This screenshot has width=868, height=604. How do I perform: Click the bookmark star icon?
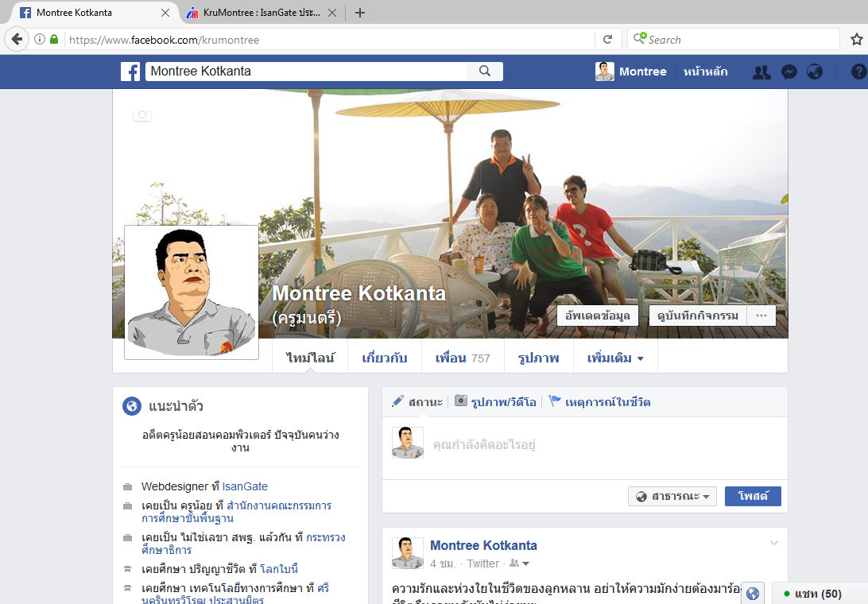856,39
